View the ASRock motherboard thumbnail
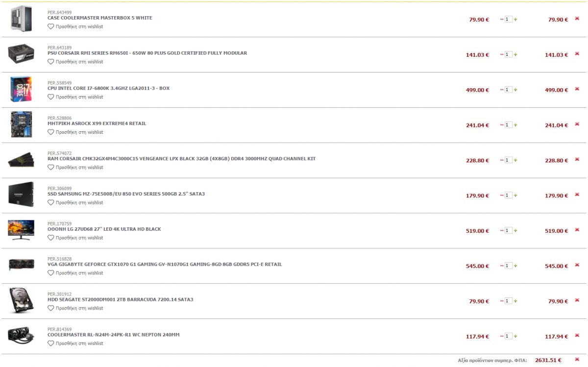Viewport: 588px width, 367px height. click(21, 125)
